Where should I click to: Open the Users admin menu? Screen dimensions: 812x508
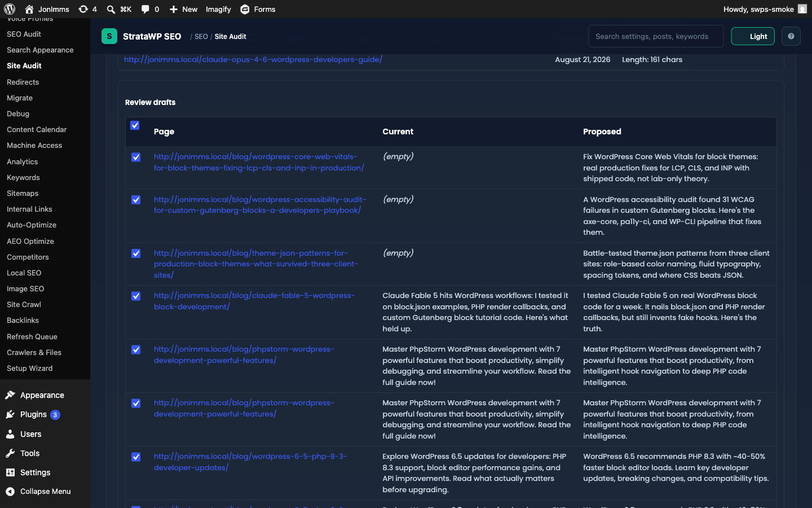point(31,434)
